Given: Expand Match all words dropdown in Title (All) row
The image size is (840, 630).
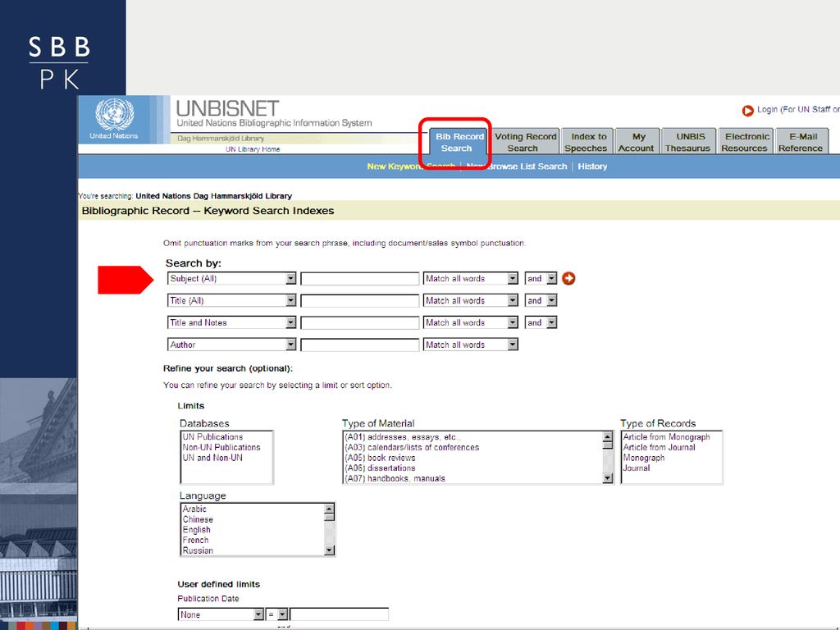Looking at the screenshot, I should coord(470,300).
